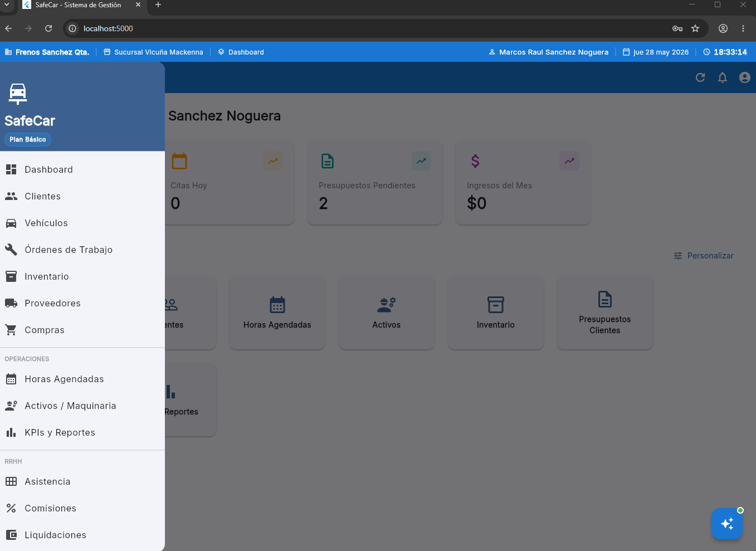Viewport: 756px width, 551px height.
Task: Go to Órdenes de Trabajo
Action: tap(82, 250)
